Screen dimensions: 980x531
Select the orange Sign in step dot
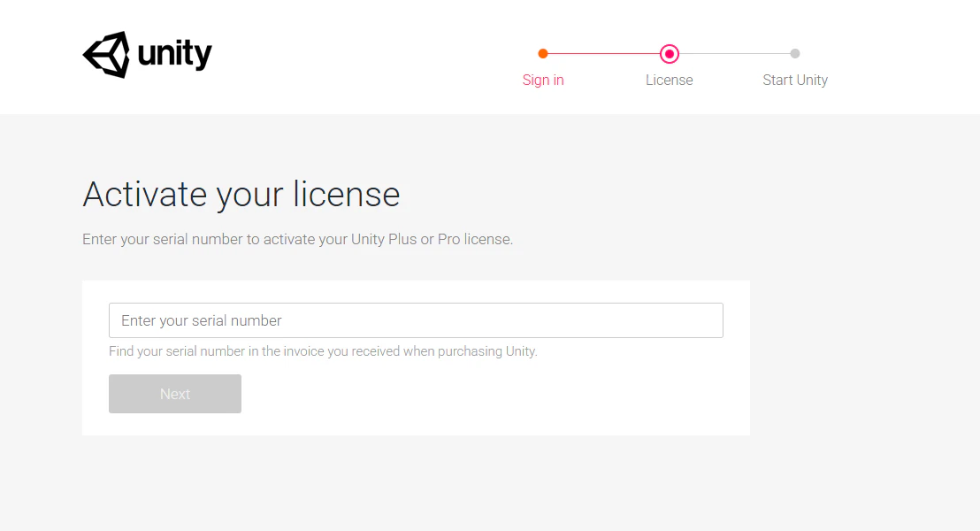pyautogui.click(x=543, y=54)
